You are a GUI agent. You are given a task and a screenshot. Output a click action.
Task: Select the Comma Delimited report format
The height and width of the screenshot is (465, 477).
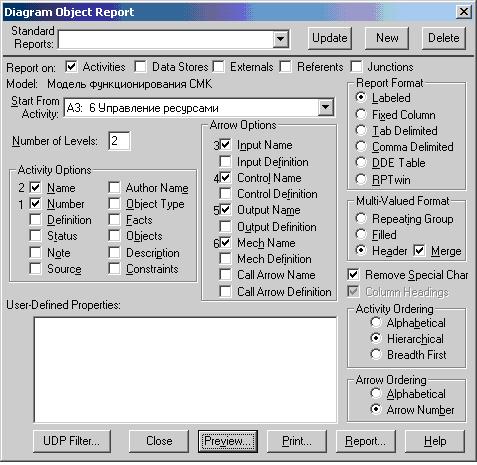click(x=361, y=146)
